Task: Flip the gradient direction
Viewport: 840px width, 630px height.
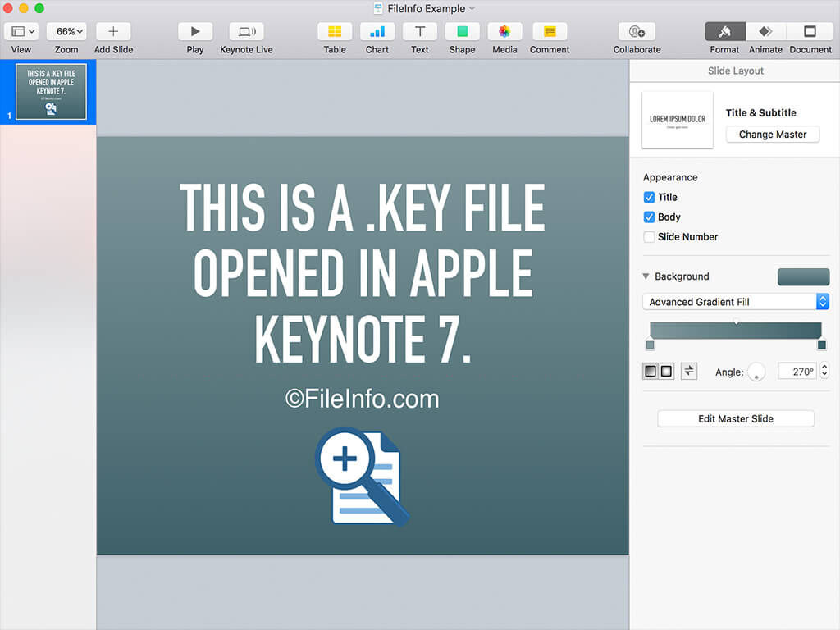Action: 689,371
